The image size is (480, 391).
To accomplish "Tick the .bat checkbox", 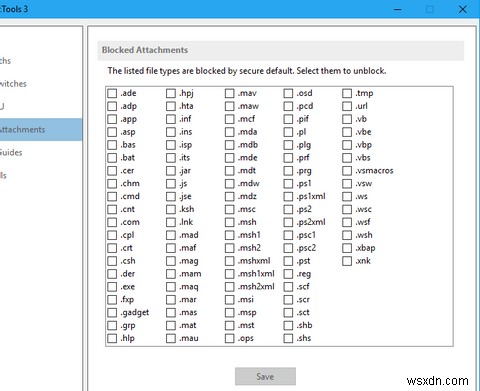I will point(112,158).
